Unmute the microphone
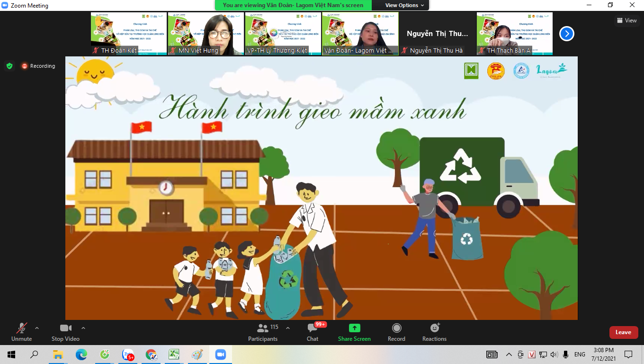644x364 pixels. coord(21,332)
